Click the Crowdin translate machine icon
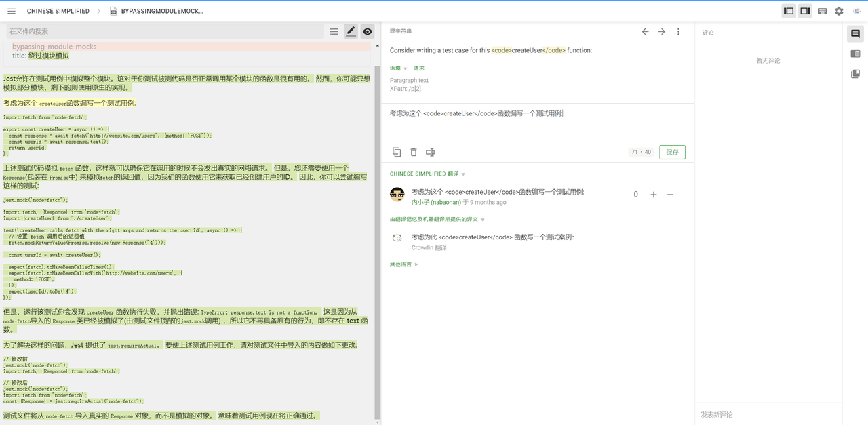 pyautogui.click(x=397, y=237)
